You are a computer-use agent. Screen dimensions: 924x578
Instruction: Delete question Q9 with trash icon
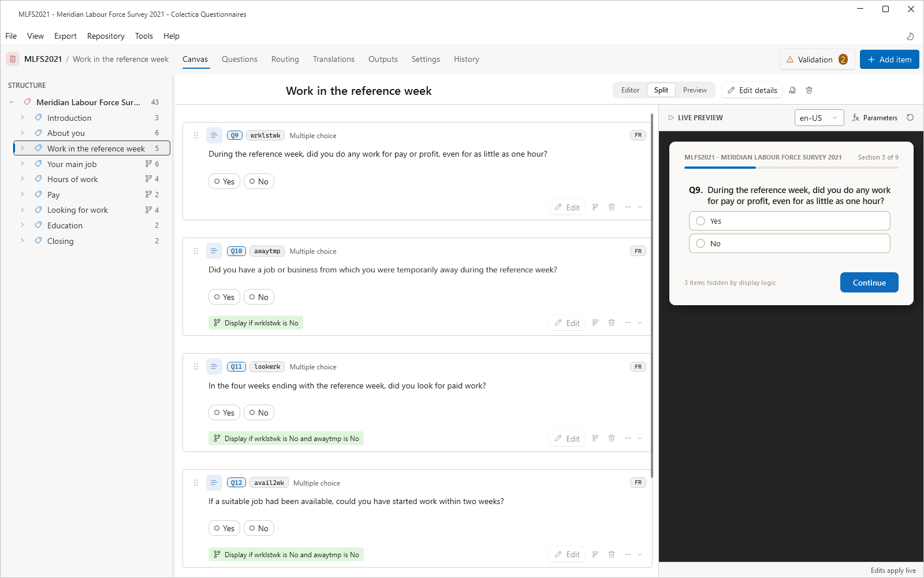[612, 207]
